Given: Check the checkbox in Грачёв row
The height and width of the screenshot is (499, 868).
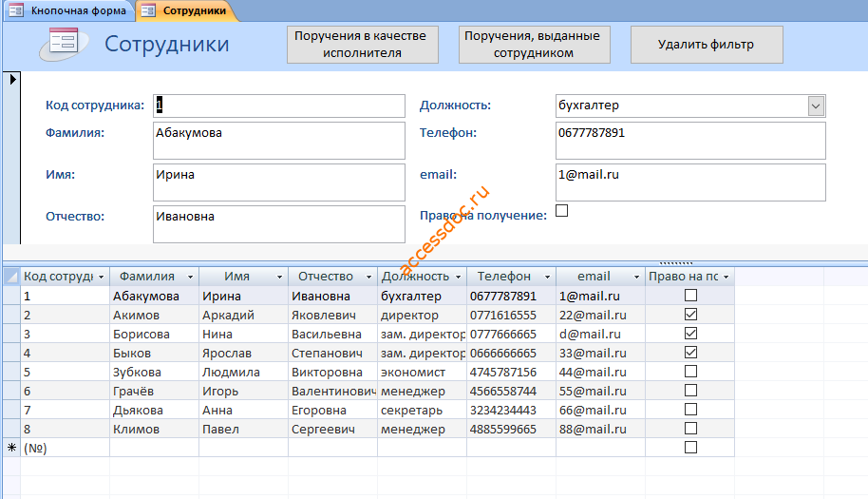Looking at the screenshot, I should click(x=690, y=391).
